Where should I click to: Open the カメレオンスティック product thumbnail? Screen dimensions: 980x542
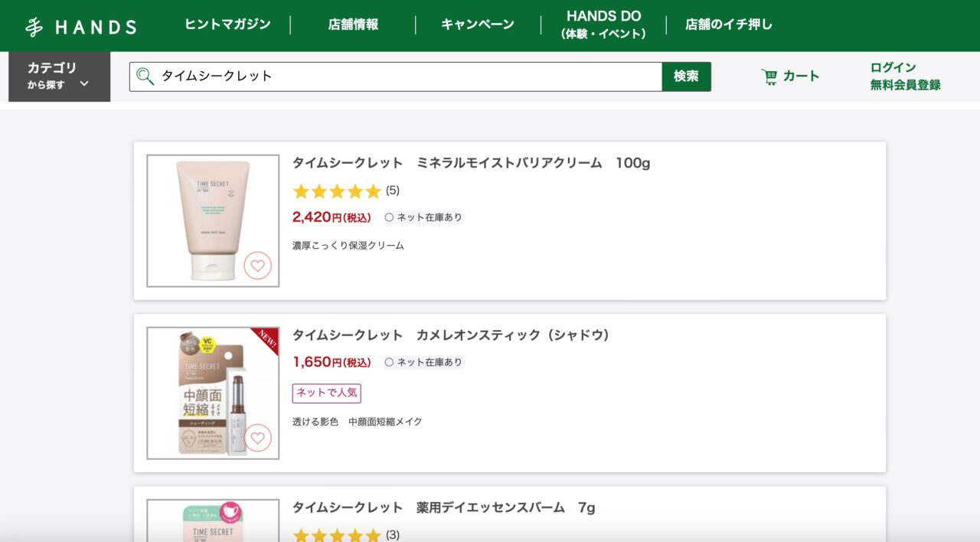click(x=213, y=393)
